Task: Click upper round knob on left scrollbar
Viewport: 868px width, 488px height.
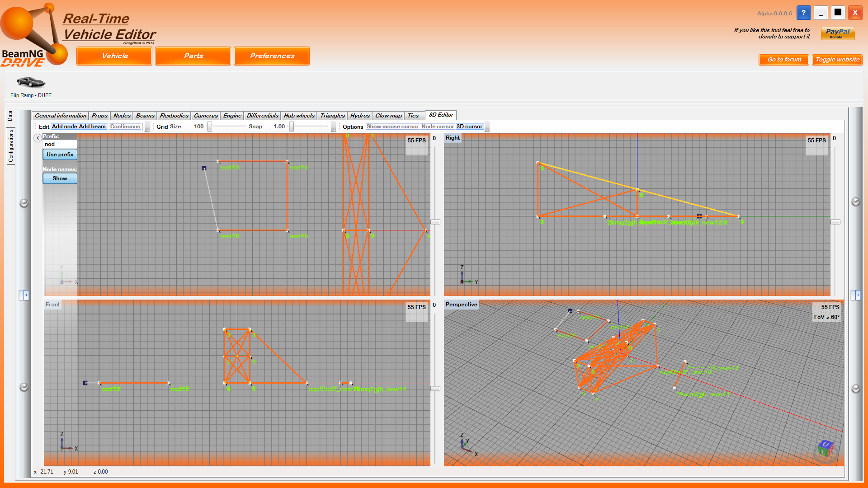Action: tap(24, 203)
